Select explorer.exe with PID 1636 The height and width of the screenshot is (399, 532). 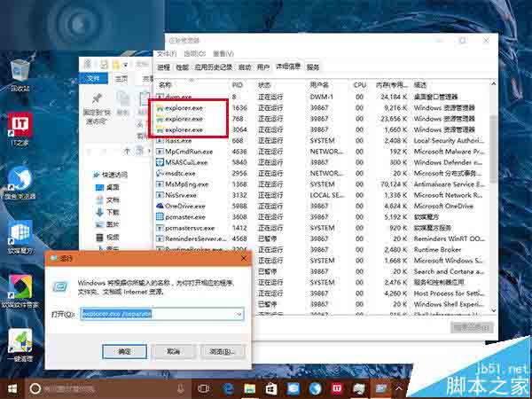tap(320, 108)
